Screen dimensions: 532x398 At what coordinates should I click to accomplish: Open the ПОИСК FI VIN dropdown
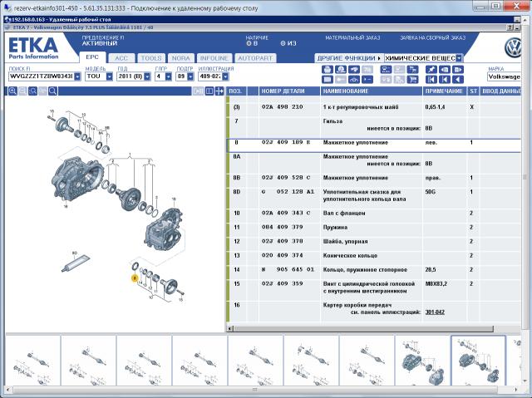click(x=77, y=76)
